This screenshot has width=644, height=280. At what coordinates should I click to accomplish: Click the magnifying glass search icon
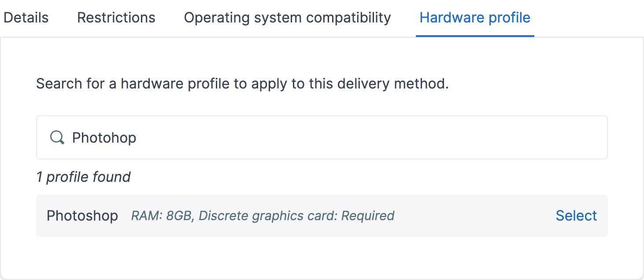57,138
